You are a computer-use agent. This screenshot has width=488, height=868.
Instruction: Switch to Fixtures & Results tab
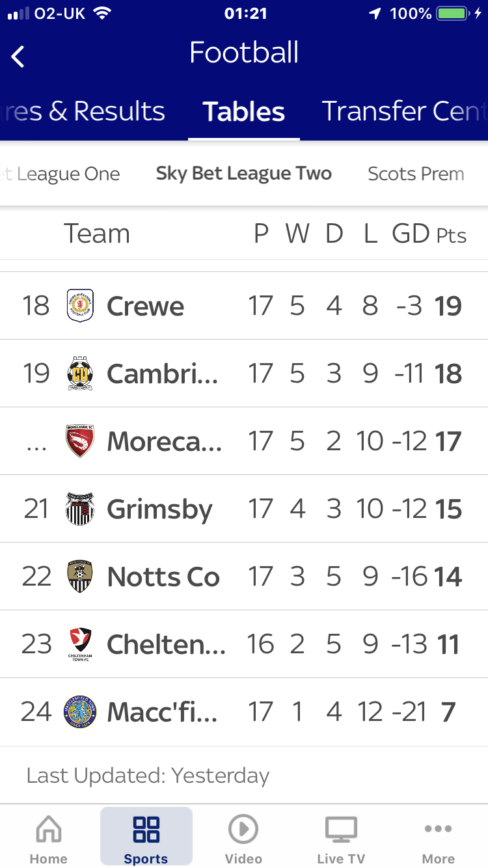click(83, 111)
